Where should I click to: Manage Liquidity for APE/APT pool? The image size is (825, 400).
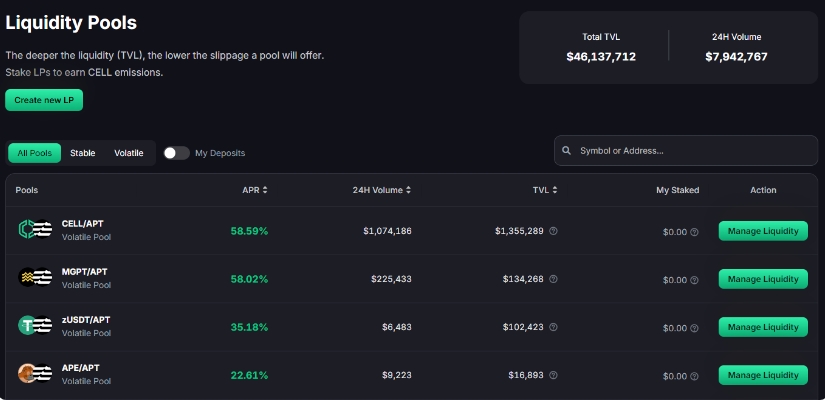(763, 375)
